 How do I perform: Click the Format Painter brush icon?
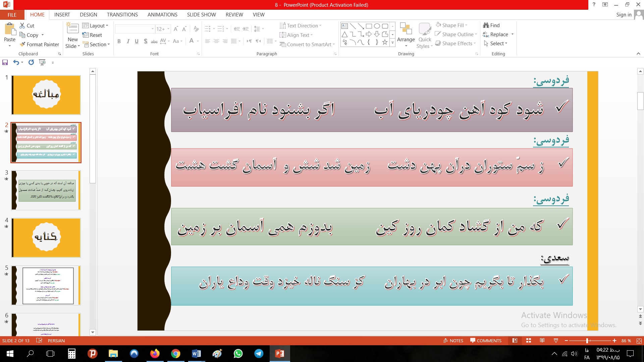coord(22,44)
